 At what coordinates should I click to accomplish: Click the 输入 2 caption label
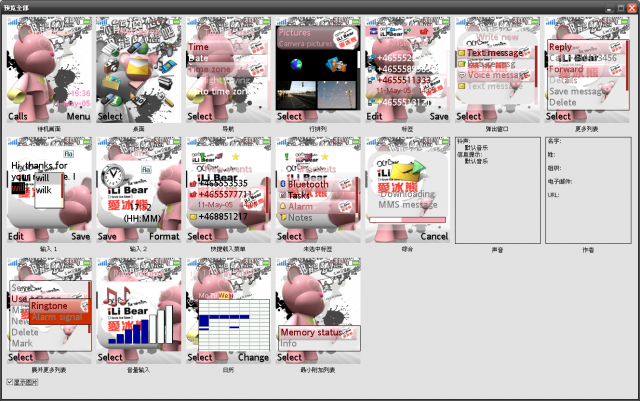(139, 249)
